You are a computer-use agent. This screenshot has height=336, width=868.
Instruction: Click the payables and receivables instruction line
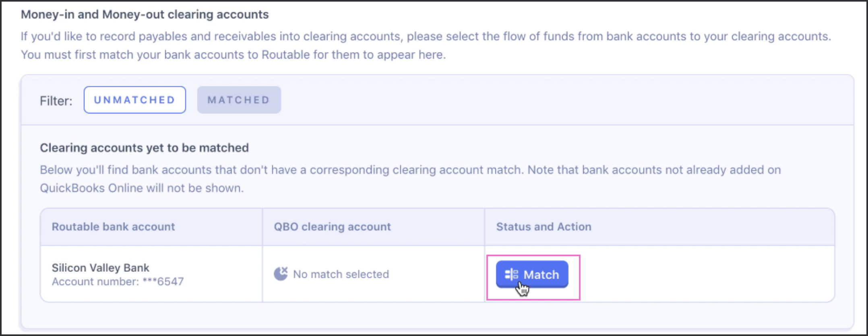pyautogui.click(x=426, y=37)
